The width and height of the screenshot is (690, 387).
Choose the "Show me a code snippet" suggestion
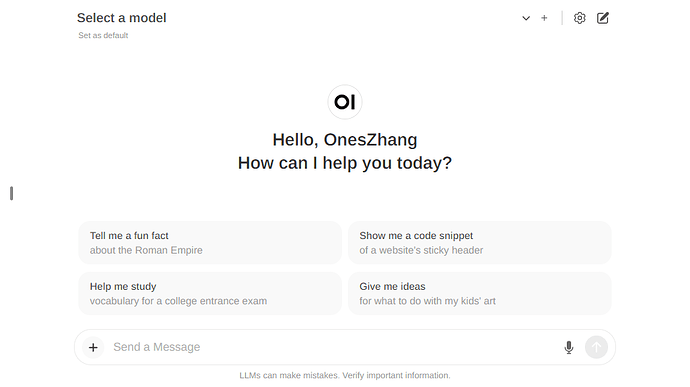tap(479, 243)
